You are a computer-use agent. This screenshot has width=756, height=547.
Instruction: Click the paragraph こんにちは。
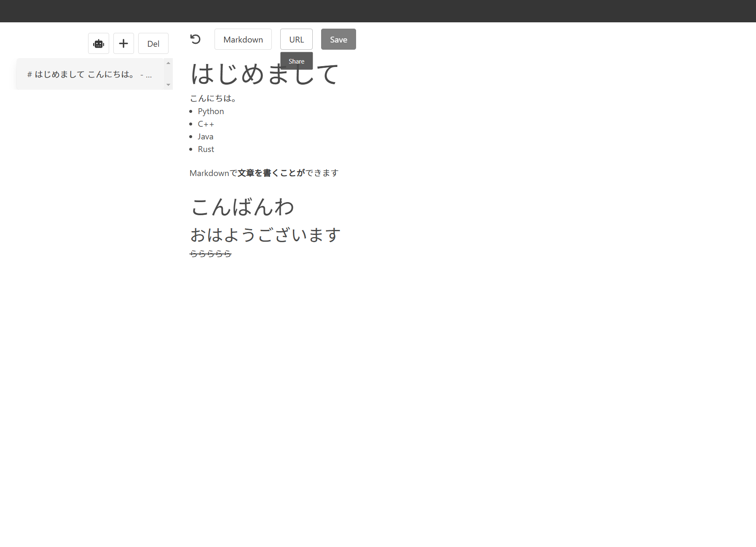[214, 98]
